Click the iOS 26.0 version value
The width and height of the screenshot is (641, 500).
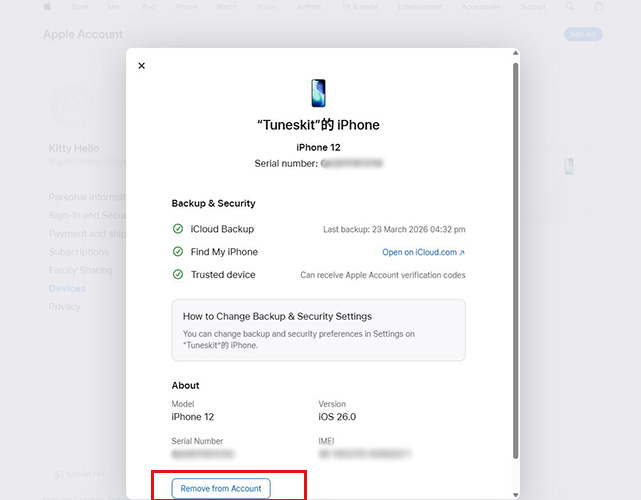[337, 417]
